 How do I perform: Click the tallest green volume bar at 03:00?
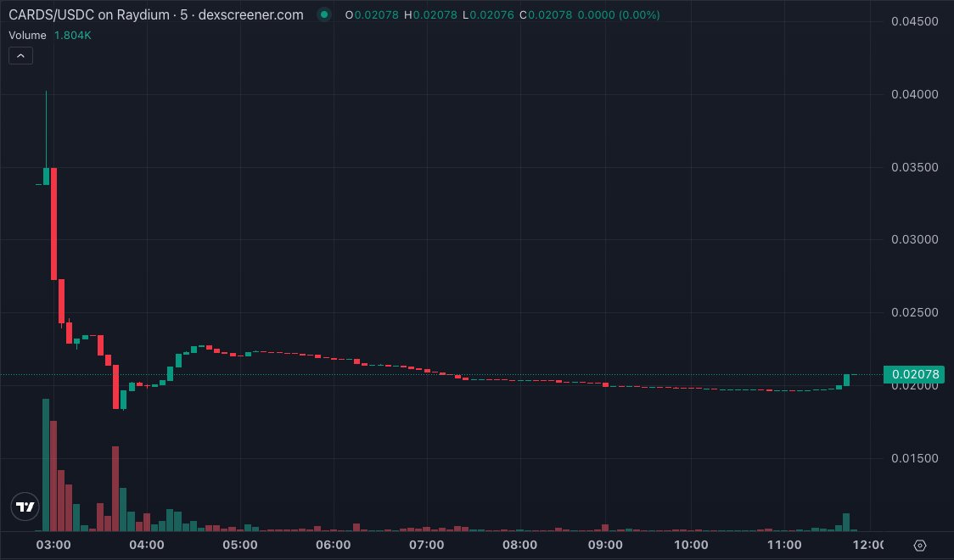tap(46, 465)
